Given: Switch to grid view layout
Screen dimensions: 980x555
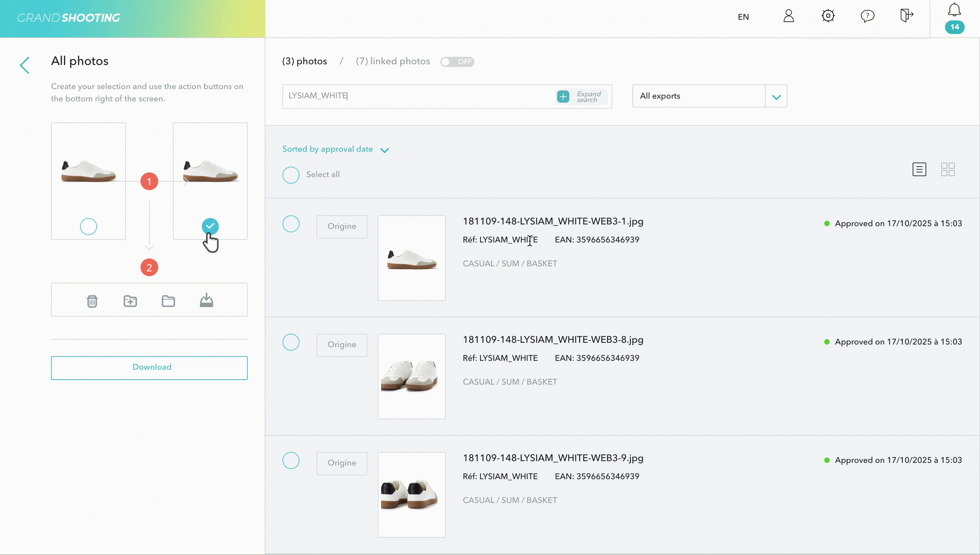Looking at the screenshot, I should pyautogui.click(x=948, y=169).
